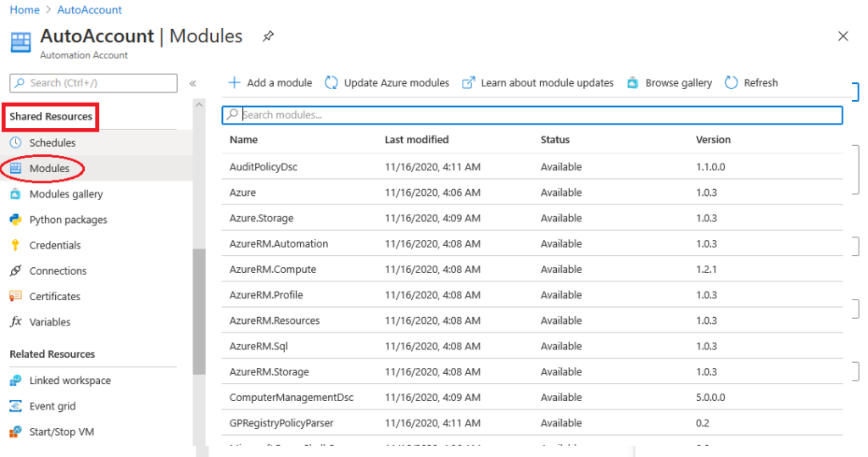Sort by the Last modified column header
This screenshot has height=457, width=868.
(416, 140)
